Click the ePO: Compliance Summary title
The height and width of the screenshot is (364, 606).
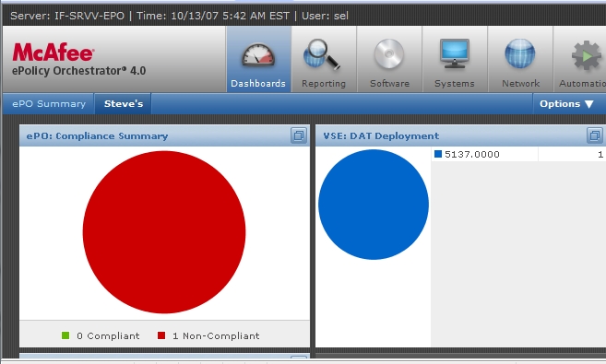(x=97, y=135)
